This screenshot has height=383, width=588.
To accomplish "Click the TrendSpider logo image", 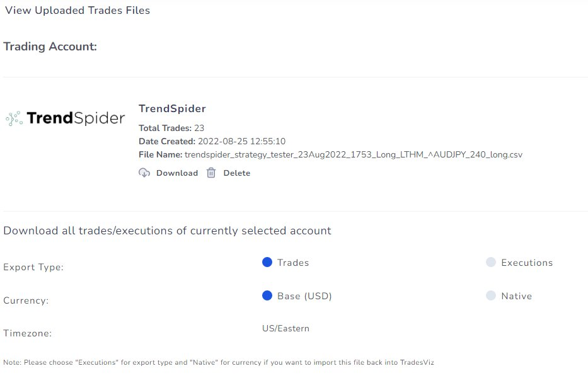I will coord(66,118).
